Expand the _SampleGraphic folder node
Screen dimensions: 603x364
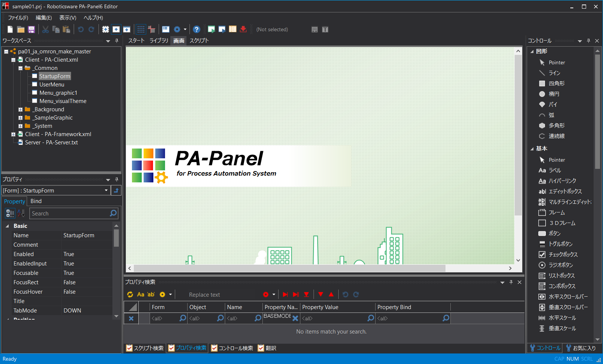click(20, 118)
